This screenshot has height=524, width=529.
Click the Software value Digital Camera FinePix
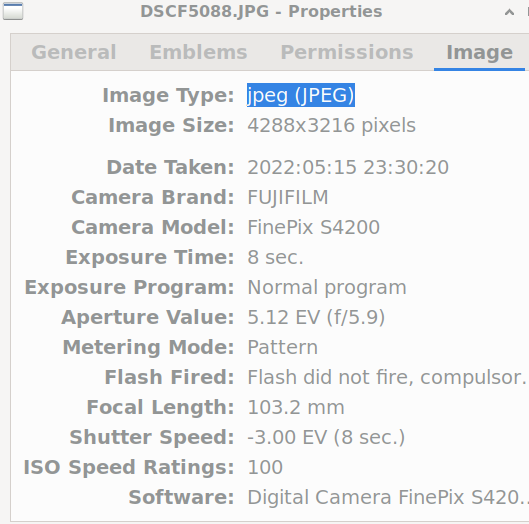387,497
